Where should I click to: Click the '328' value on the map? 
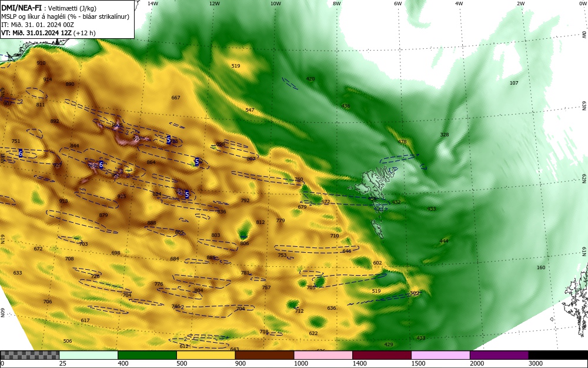tap(445, 135)
